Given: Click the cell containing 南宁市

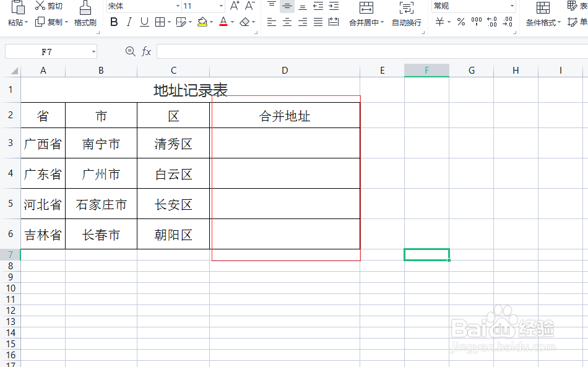Looking at the screenshot, I should [x=102, y=143].
